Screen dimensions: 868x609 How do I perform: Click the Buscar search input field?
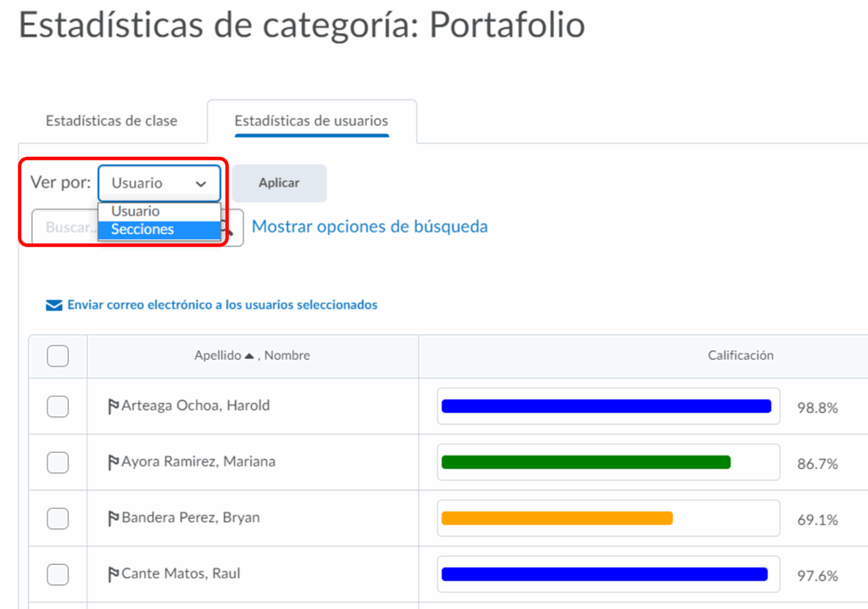(64, 227)
